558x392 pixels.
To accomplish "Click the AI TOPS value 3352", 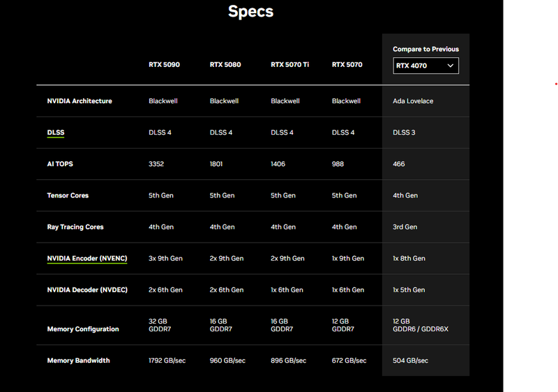I will coord(156,164).
